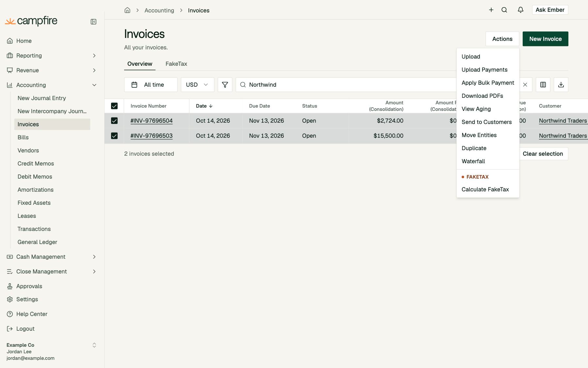This screenshot has width=588, height=368.
Task: Open the filter funnel icon
Action: pos(225,85)
